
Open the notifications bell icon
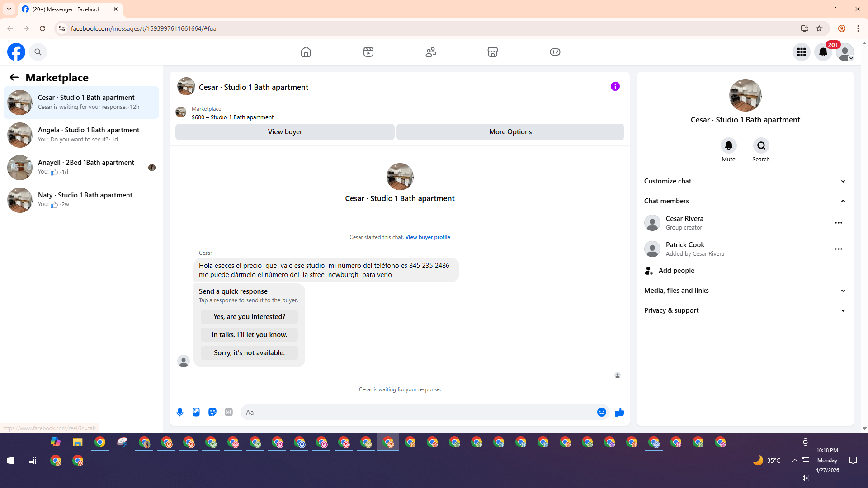[x=823, y=52]
